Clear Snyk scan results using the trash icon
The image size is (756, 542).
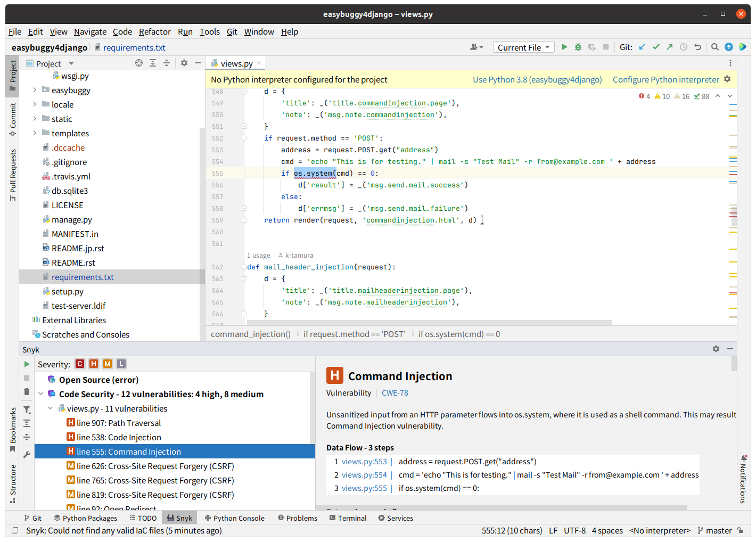pos(26,392)
